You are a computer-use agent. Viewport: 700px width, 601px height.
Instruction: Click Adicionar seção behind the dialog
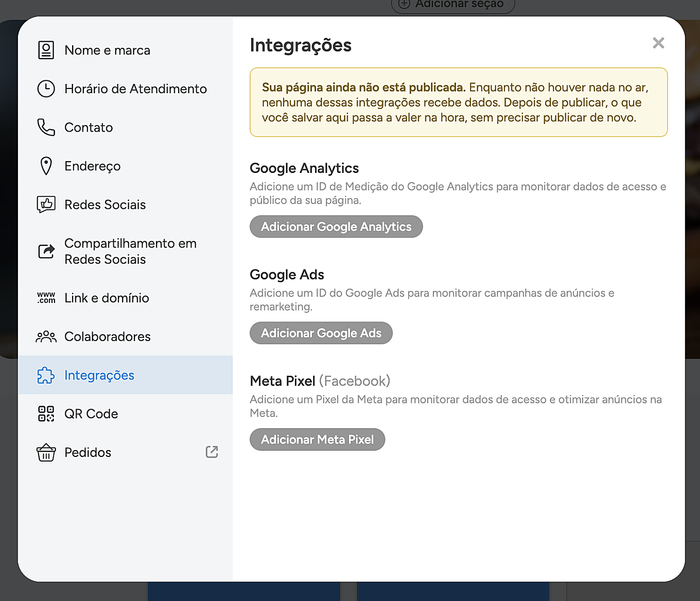(453, 5)
